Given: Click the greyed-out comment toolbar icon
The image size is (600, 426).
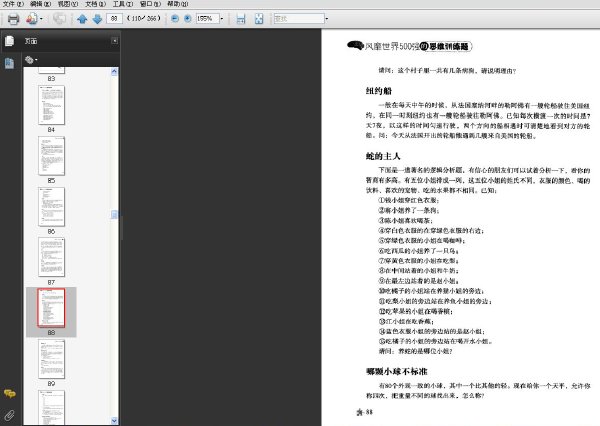Looking at the screenshot, I should click(x=59, y=18).
